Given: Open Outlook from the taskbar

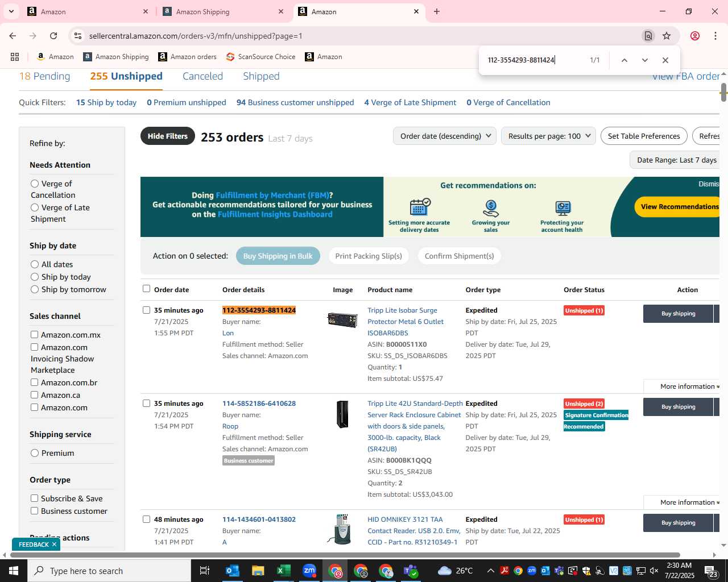Looking at the screenshot, I should pos(233,571).
